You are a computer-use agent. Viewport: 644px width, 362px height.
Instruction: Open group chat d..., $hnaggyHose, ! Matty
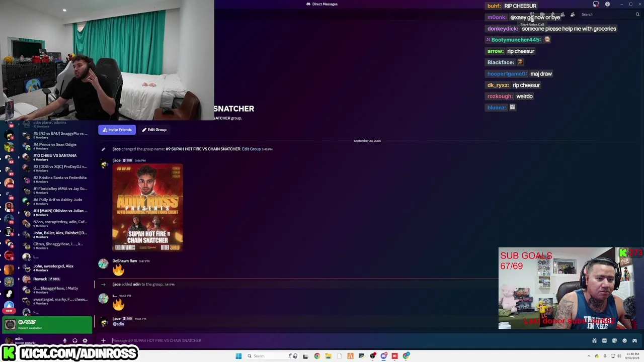[x=55, y=290]
